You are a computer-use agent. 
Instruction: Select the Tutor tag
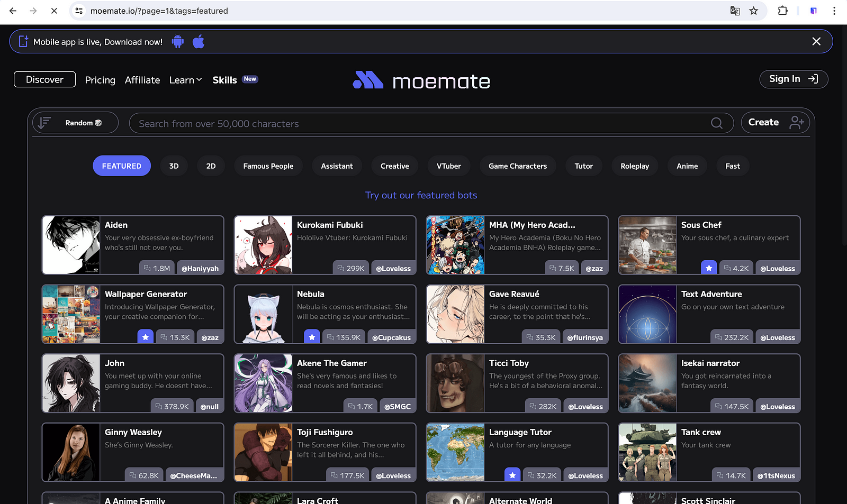pos(584,166)
